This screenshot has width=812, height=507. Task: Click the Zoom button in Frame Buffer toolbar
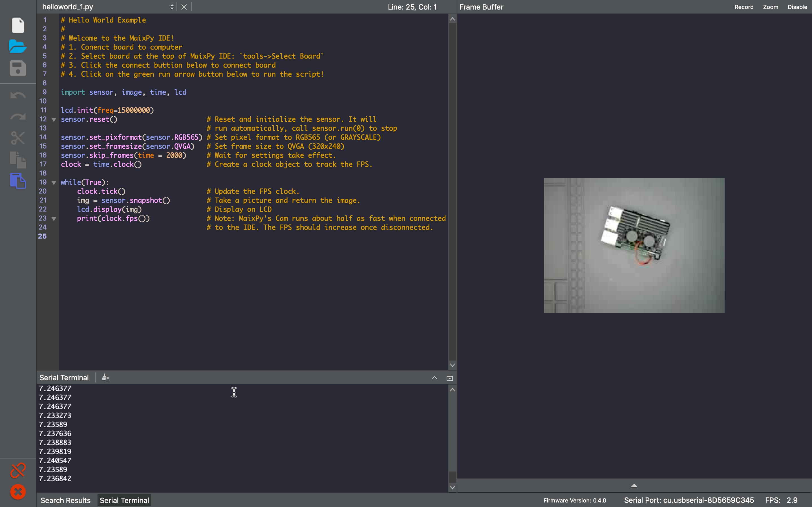(x=771, y=6)
